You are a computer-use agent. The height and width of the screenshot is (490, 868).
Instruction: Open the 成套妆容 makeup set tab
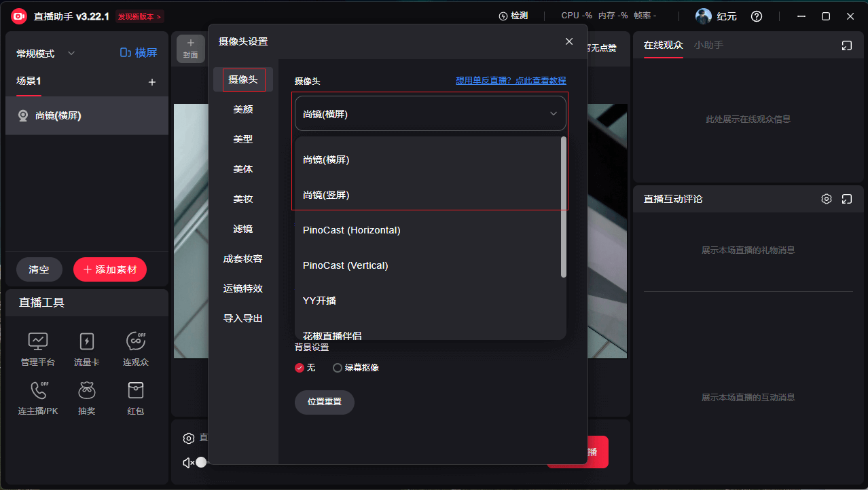click(243, 259)
